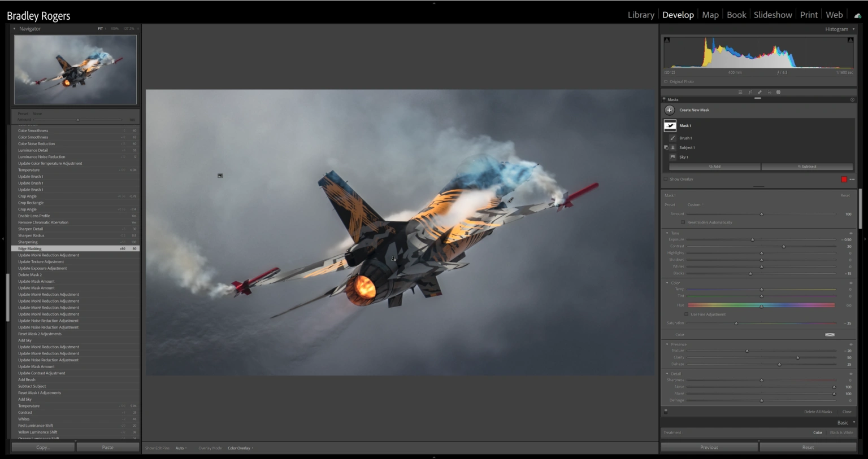Click Delete All Masks
The width and height of the screenshot is (868, 459).
(x=818, y=412)
